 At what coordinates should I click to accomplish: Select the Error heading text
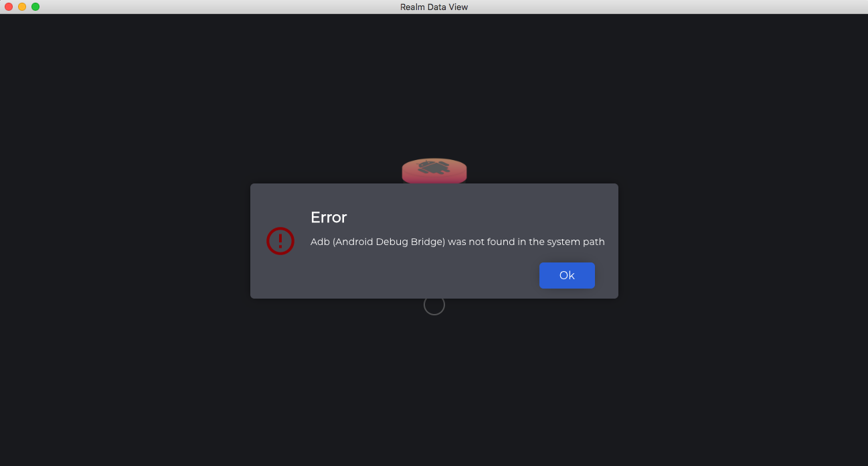click(329, 217)
